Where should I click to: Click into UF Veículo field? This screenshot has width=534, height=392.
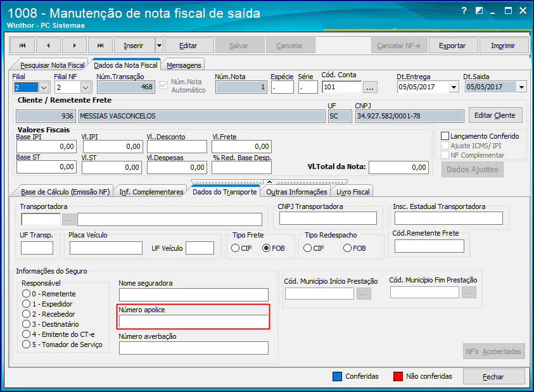pyautogui.click(x=200, y=248)
